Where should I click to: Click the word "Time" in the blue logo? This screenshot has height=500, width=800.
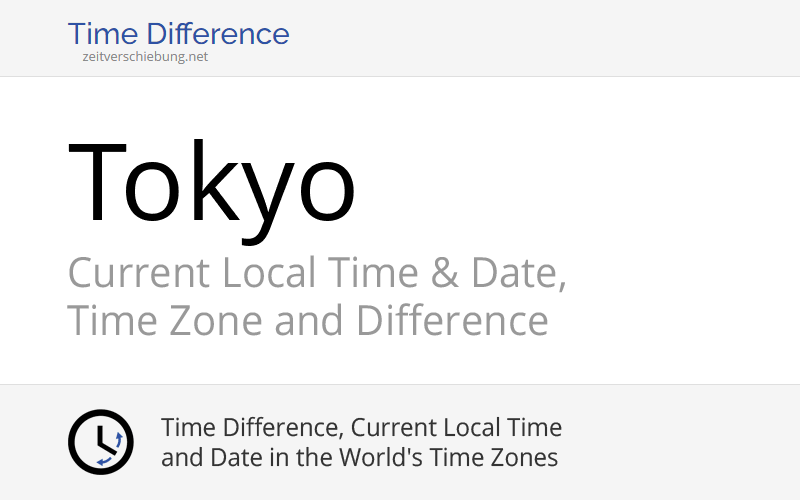click(103, 34)
